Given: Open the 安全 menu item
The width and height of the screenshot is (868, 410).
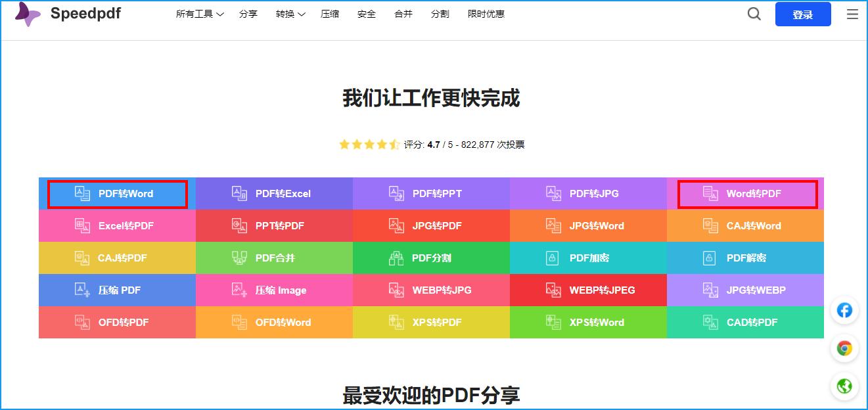Looking at the screenshot, I should point(366,13).
